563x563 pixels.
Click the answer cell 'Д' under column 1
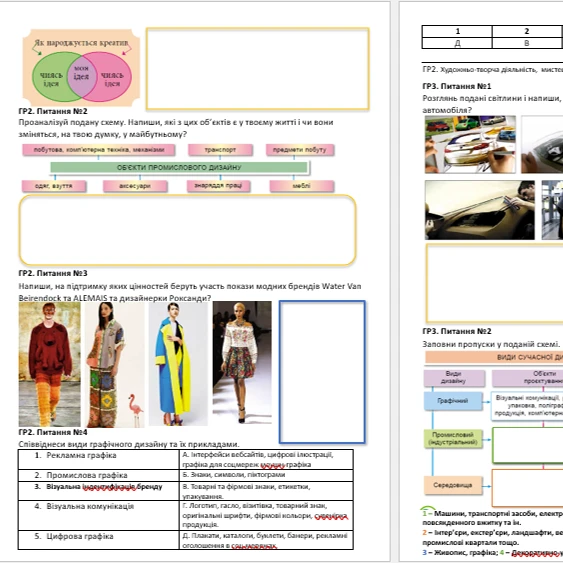click(x=457, y=43)
